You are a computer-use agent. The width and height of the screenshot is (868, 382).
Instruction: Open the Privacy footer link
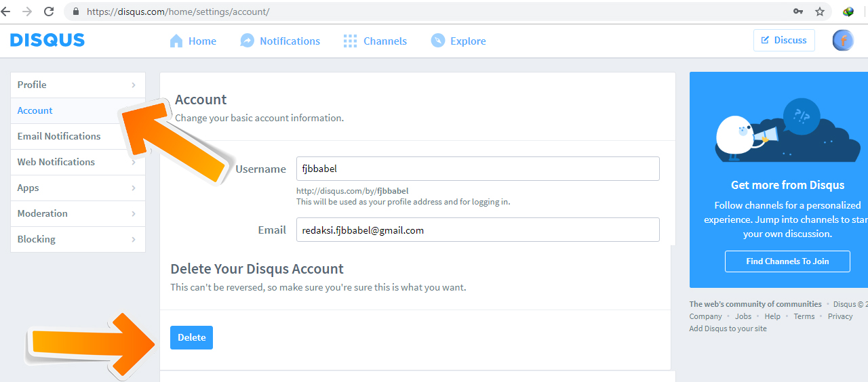click(x=840, y=316)
